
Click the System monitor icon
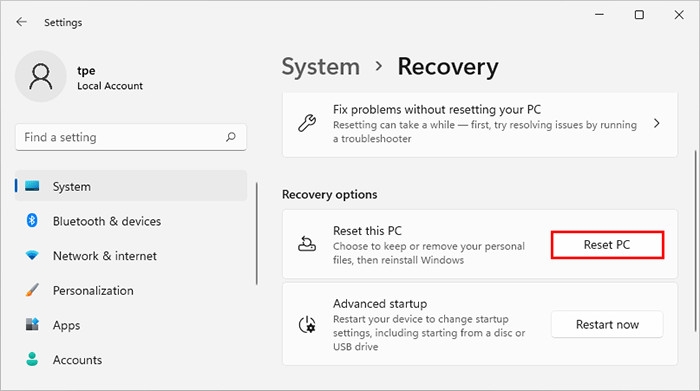pyautogui.click(x=32, y=186)
